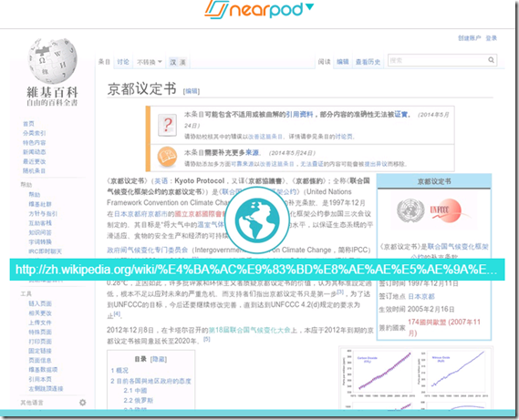
Task: Jump to contents entry 2 目前各国與地区政府的态度
Action: click(151, 381)
